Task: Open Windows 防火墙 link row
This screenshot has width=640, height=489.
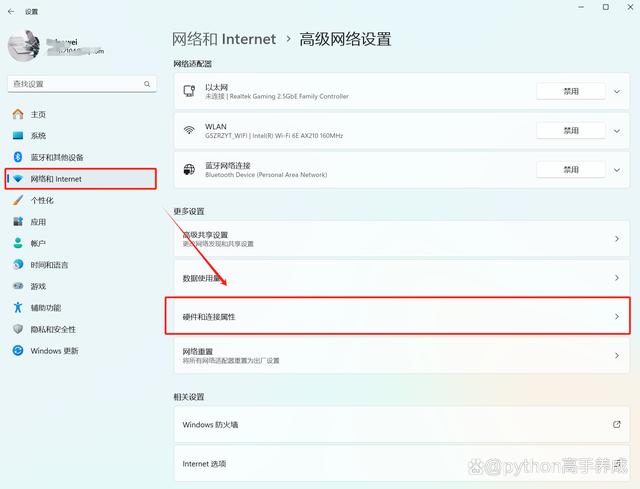Action: (402, 425)
